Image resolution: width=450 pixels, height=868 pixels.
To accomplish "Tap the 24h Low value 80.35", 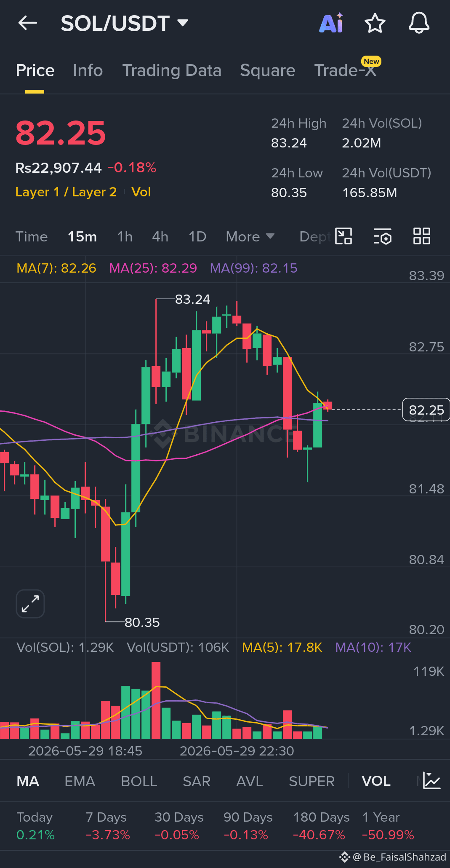I will pyautogui.click(x=289, y=193).
